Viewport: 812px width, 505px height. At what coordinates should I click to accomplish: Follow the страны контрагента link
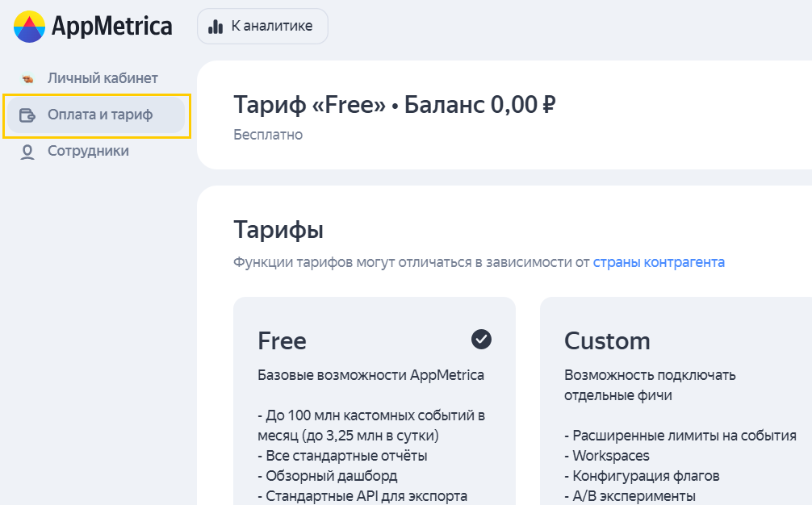tap(659, 262)
